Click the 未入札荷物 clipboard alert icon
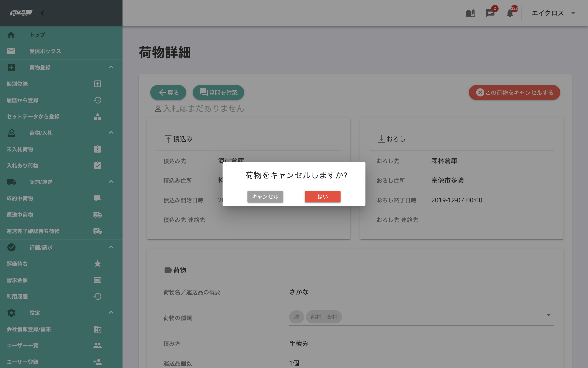Viewport: 588px width, 368px height. [x=97, y=149]
